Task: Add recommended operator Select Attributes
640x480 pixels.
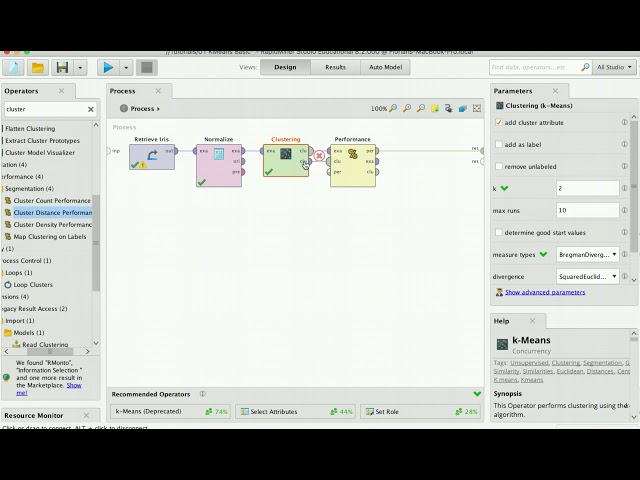Action: click(296, 411)
